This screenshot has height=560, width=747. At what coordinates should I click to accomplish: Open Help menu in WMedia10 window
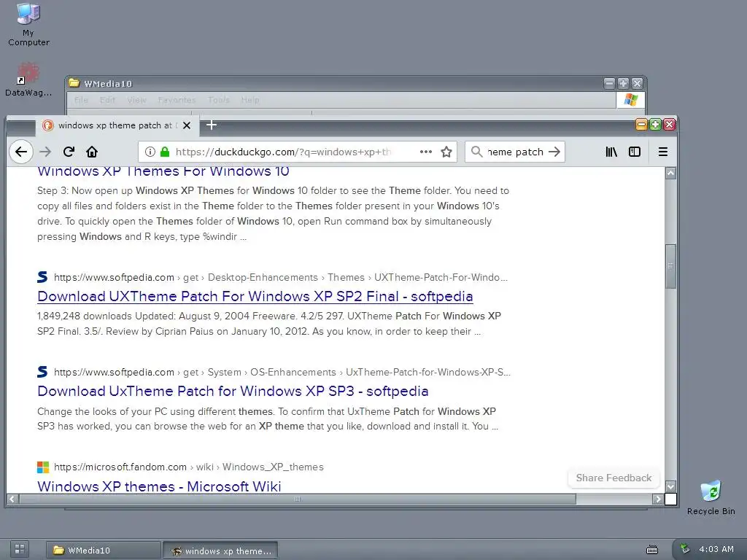[x=250, y=100]
